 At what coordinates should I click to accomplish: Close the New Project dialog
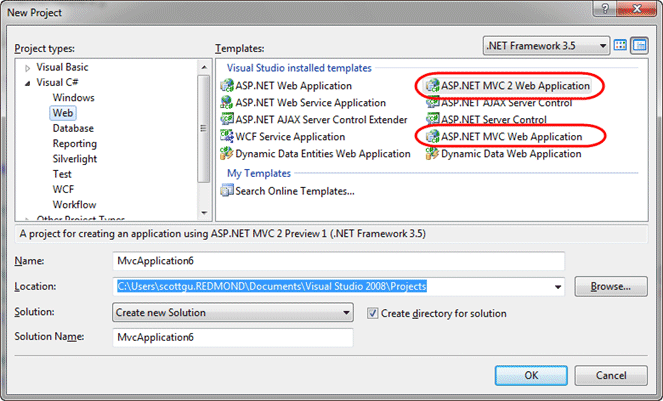tap(637, 8)
